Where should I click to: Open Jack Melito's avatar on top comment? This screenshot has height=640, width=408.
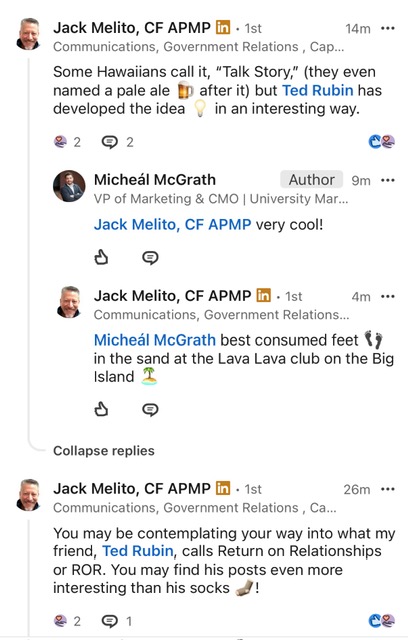pos(28,34)
